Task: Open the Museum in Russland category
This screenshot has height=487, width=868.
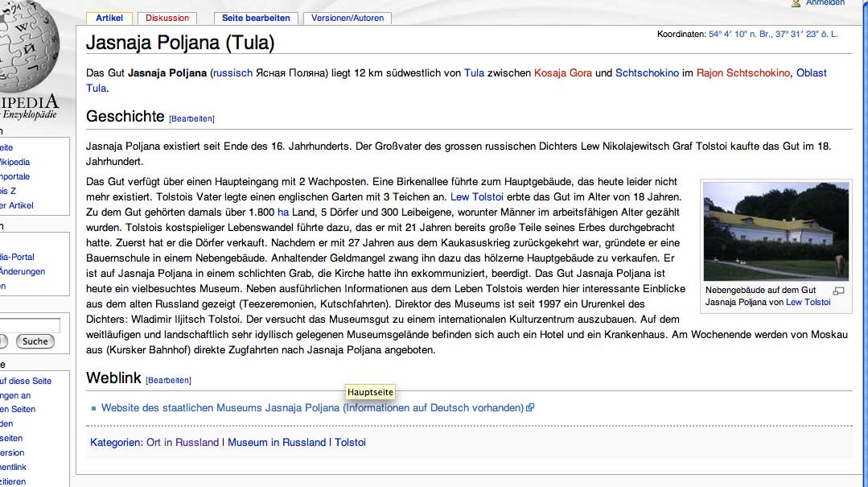Action: click(277, 443)
